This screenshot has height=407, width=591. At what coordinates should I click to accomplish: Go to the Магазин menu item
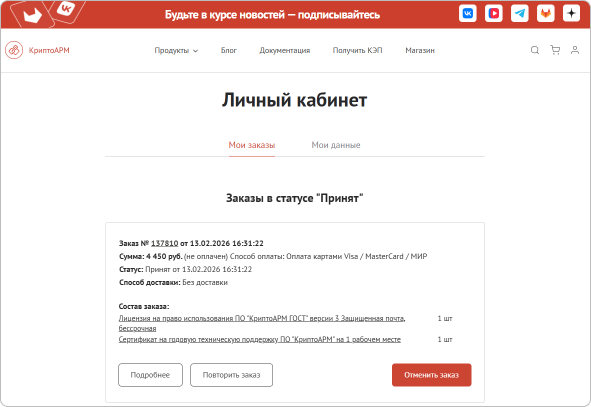coord(420,50)
